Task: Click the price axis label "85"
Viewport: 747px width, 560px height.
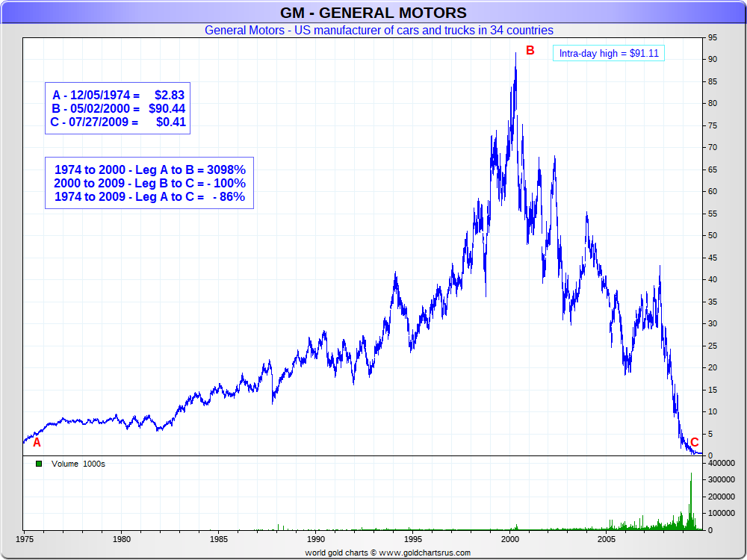Action: click(713, 81)
